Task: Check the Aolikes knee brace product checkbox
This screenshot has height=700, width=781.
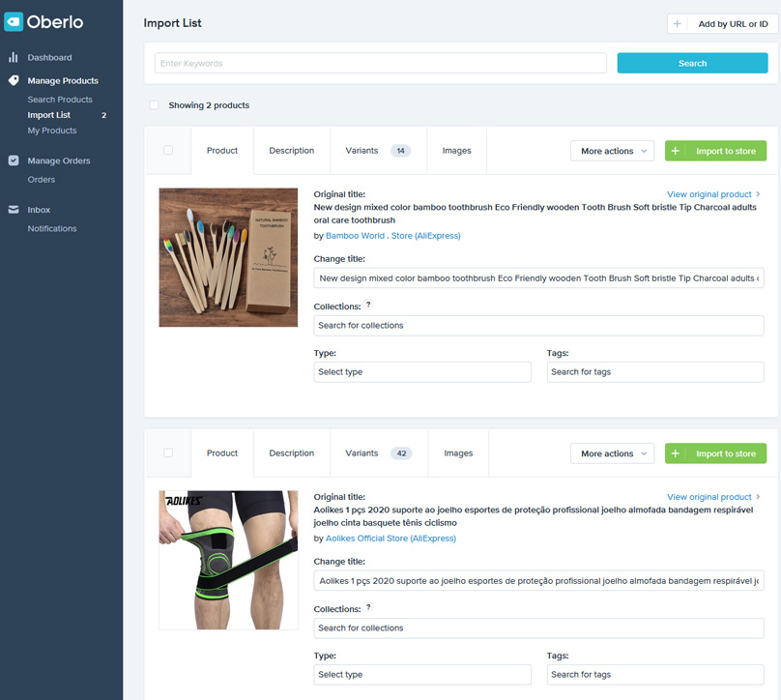Action: click(x=168, y=453)
